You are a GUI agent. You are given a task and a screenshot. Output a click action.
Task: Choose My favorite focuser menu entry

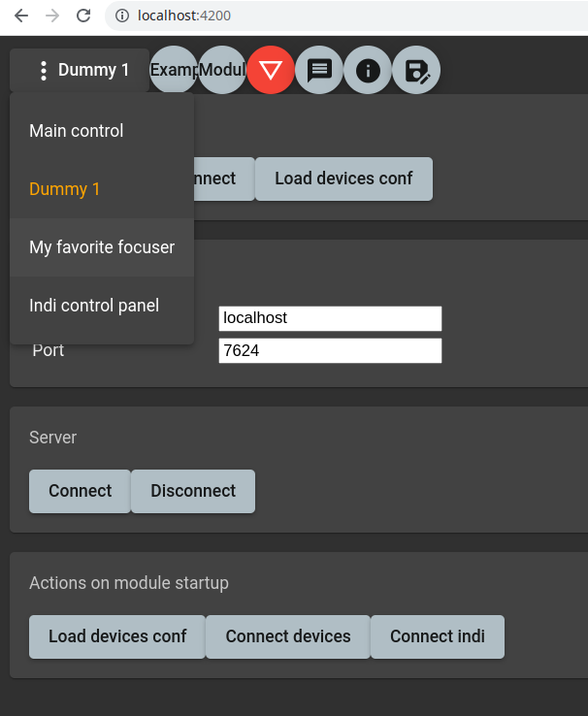pos(102,247)
